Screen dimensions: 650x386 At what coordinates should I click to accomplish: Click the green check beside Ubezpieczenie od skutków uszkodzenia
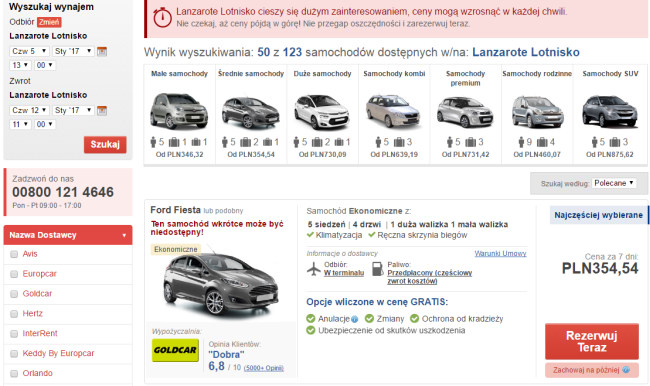(x=311, y=330)
